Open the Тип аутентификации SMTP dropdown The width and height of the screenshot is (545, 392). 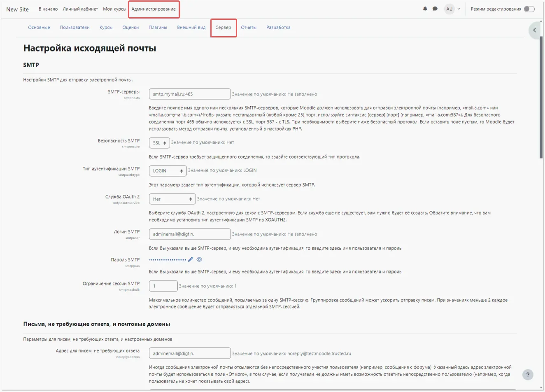[x=168, y=170]
